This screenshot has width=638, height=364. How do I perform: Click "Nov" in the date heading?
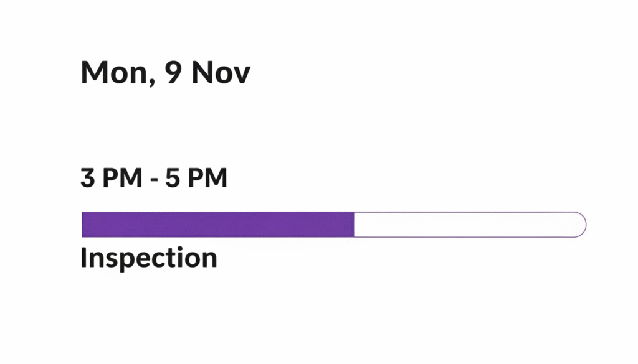(221, 73)
